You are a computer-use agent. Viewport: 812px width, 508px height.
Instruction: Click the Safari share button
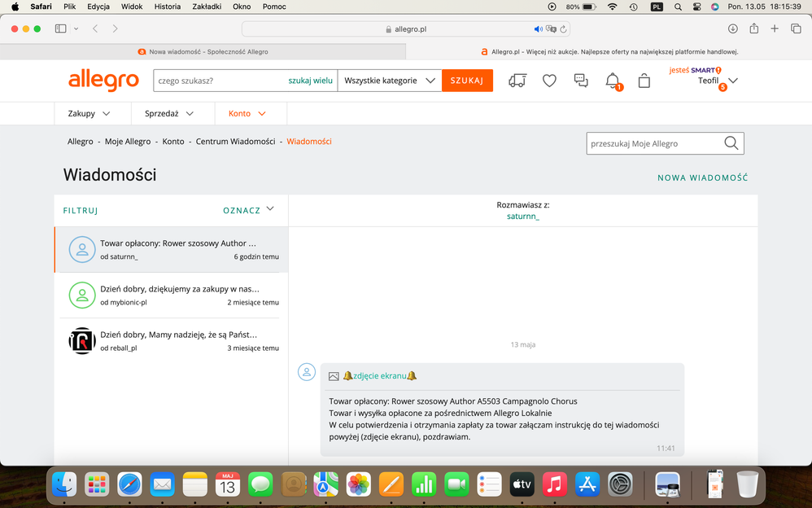pyautogui.click(x=754, y=28)
